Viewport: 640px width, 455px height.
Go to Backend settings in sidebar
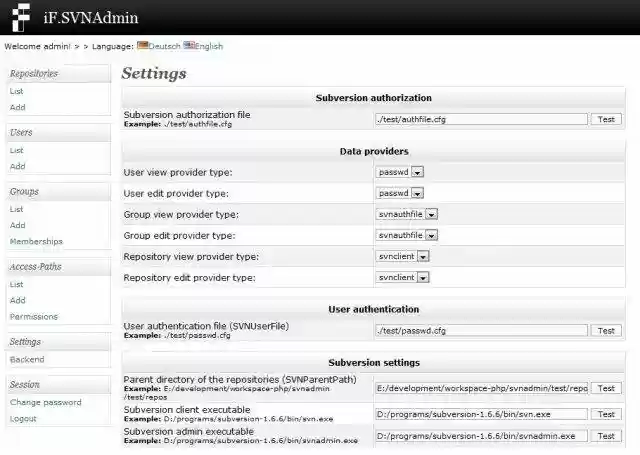[27, 359]
